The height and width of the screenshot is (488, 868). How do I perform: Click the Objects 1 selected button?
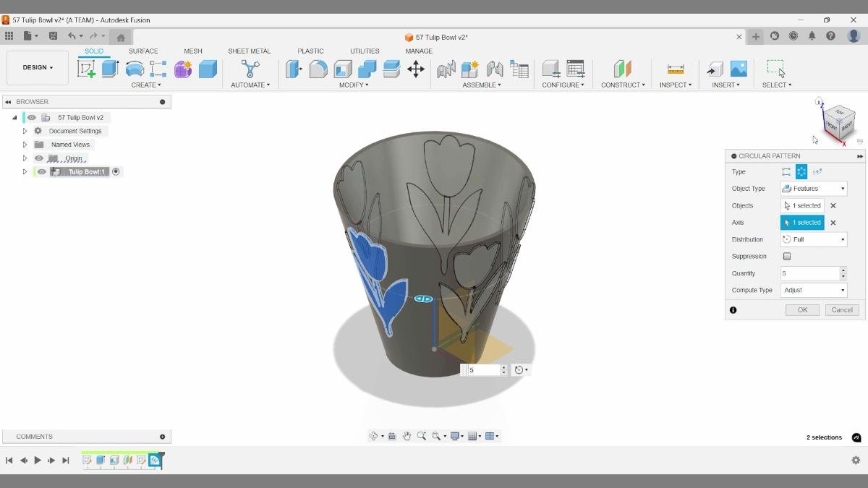tap(802, 206)
